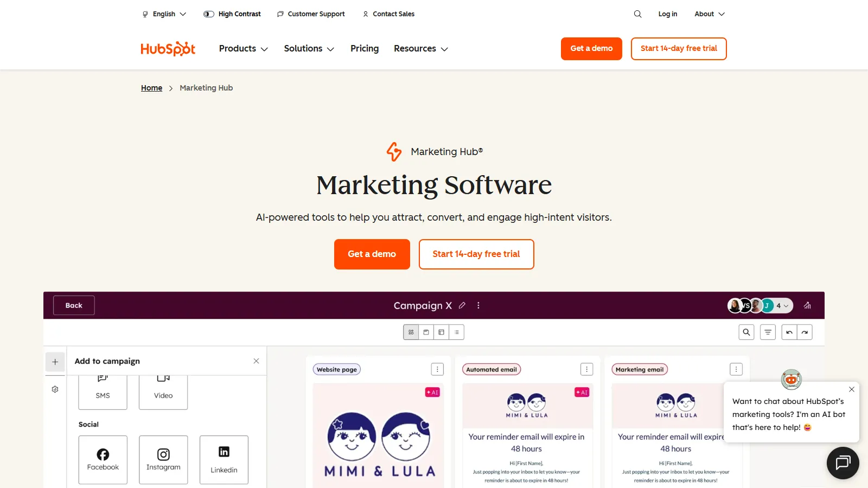
Task: Navigate to Home via the breadcrumb
Action: click(151, 87)
